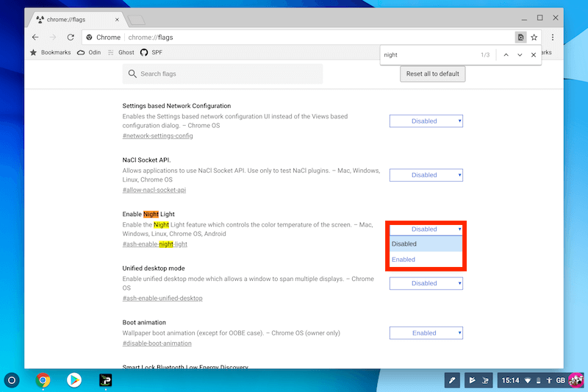Launch Chrome from the shelf
The image size is (588, 392).
coord(43,380)
